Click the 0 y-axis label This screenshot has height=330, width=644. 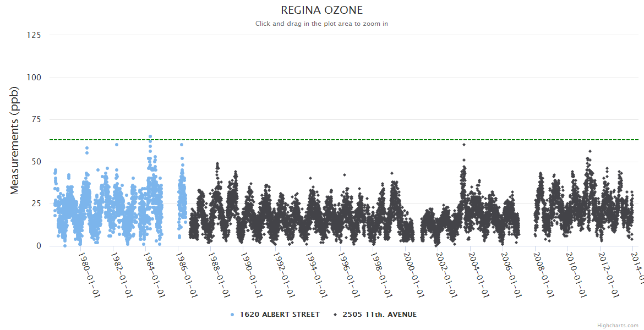pos(39,246)
